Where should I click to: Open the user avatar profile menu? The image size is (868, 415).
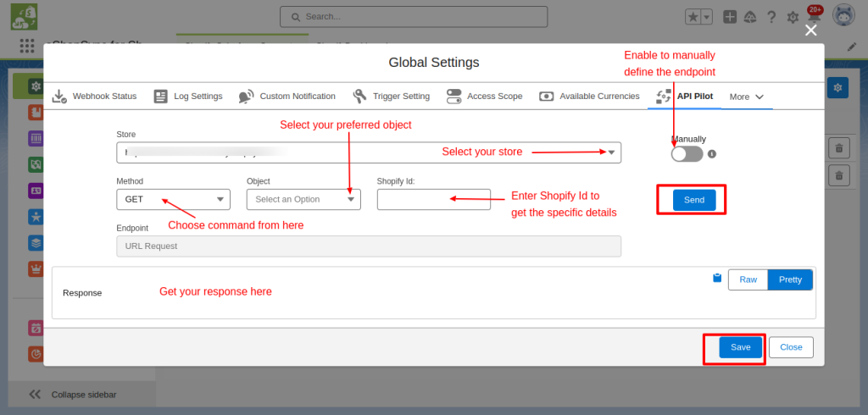click(x=843, y=15)
